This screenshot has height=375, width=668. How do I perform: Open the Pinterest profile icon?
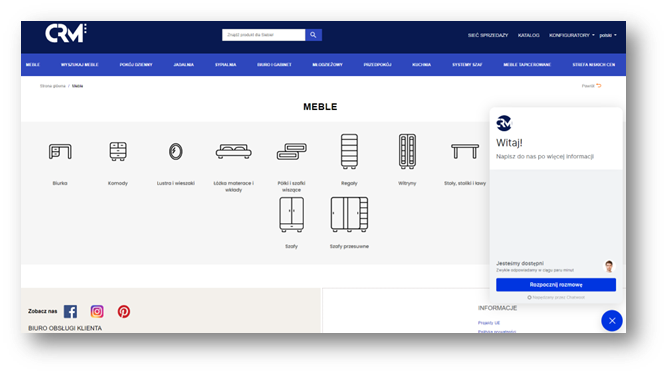click(124, 312)
